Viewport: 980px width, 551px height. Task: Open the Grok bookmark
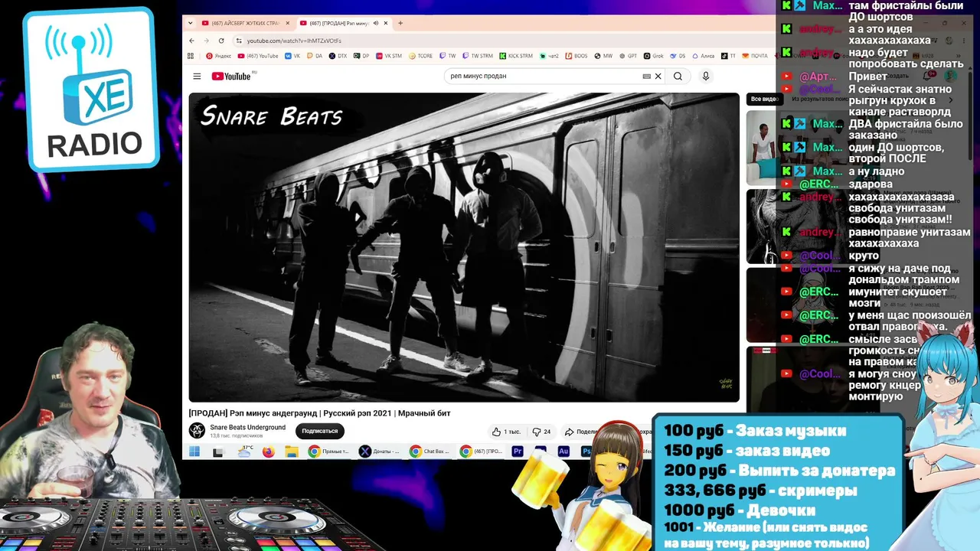(654, 56)
